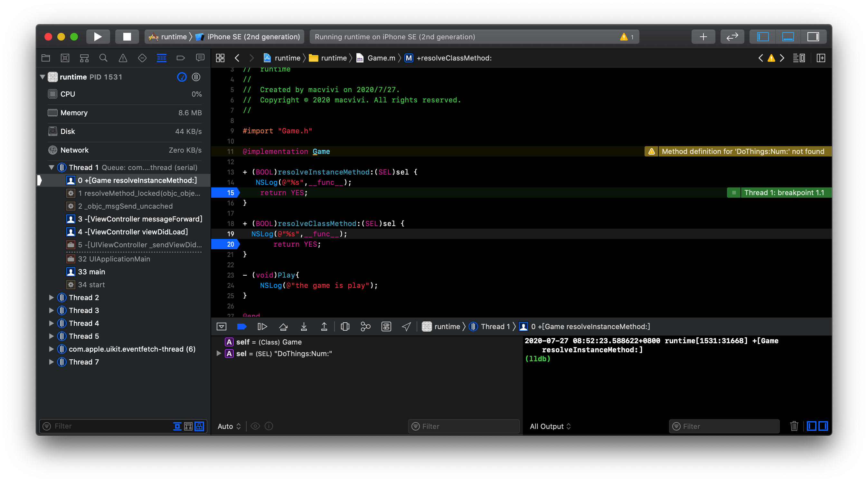
Task: Step over the current line
Action: 283,326
